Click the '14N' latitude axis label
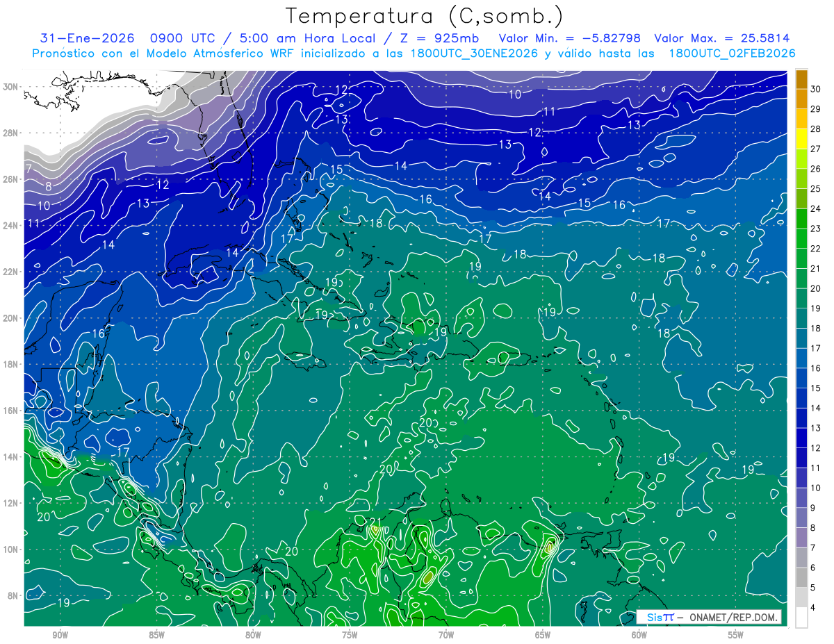Viewport: 834px width, 644px height. click(x=10, y=456)
